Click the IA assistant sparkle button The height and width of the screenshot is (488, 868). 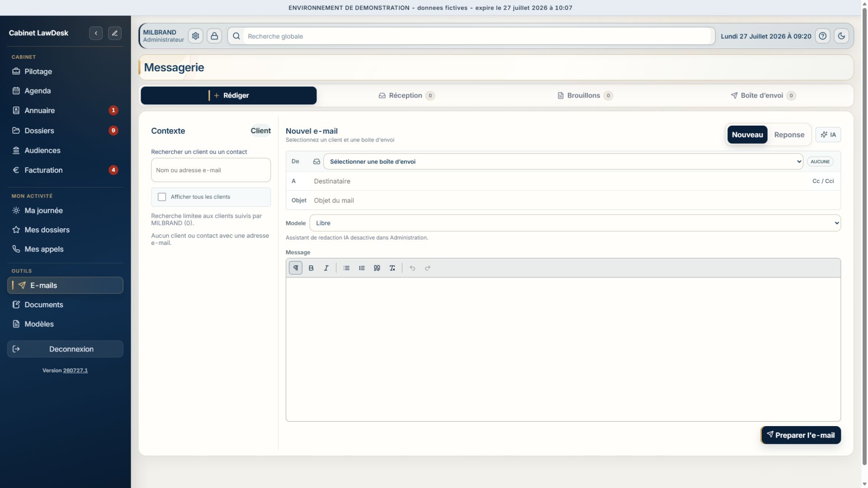[828, 135]
